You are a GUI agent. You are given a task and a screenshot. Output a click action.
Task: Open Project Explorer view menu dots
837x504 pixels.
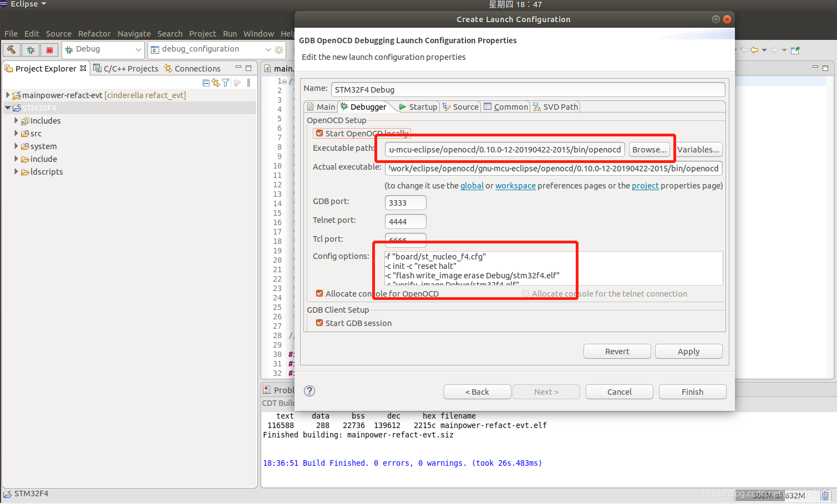248,83
